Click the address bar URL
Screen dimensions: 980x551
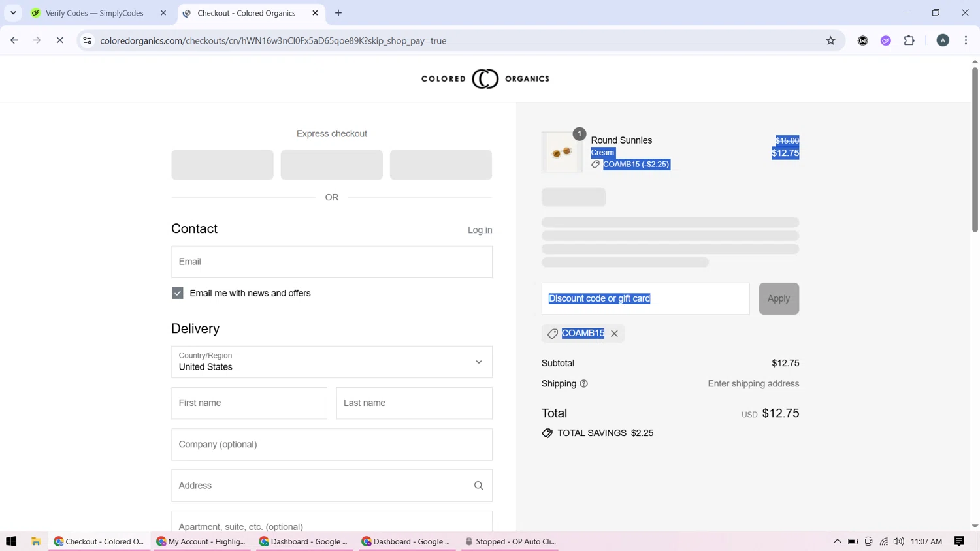tap(273, 40)
